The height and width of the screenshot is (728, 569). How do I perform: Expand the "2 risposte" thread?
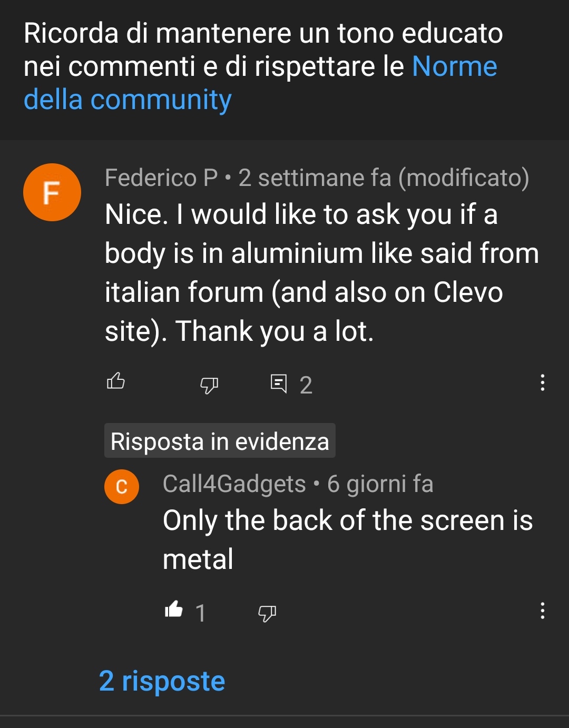click(x=162, y=681)
